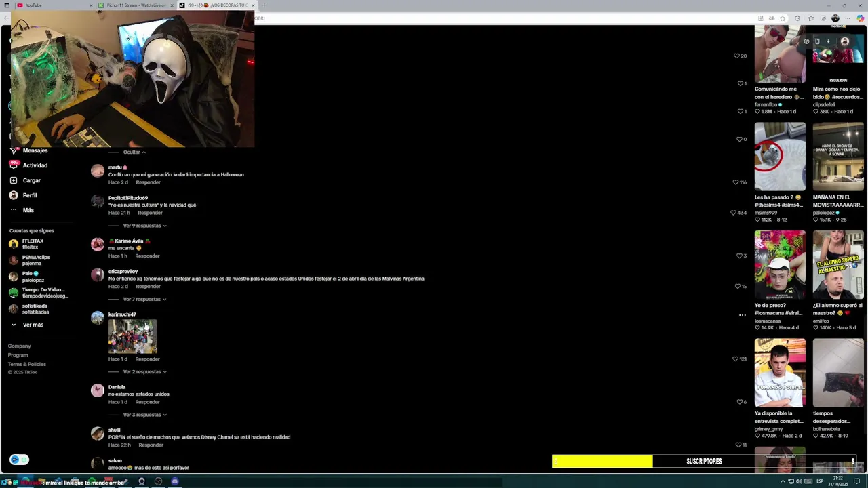This screenshot has height=488, width=868.
Task: Like martu's Halloween comment
Action: [735, 182]
